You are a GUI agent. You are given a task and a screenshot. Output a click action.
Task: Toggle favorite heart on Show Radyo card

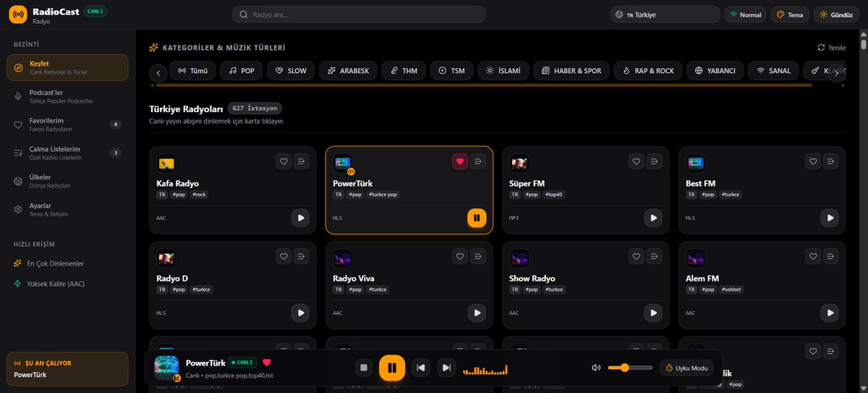click(x=637, y=256)
